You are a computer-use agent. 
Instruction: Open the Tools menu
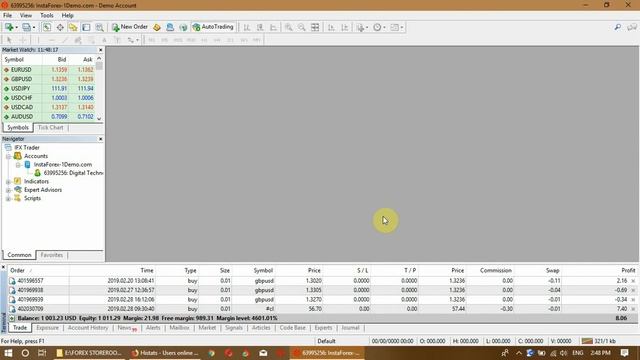click(x=47, y=16)
